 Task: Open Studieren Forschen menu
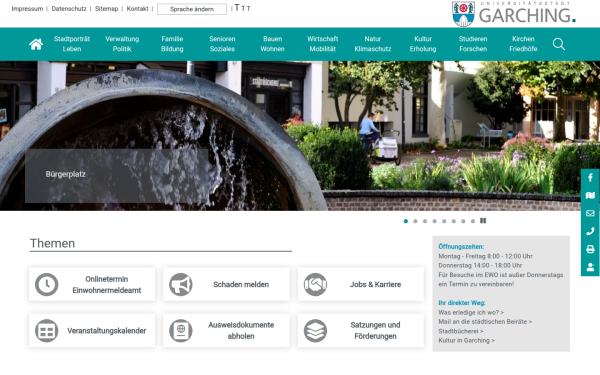473,44
